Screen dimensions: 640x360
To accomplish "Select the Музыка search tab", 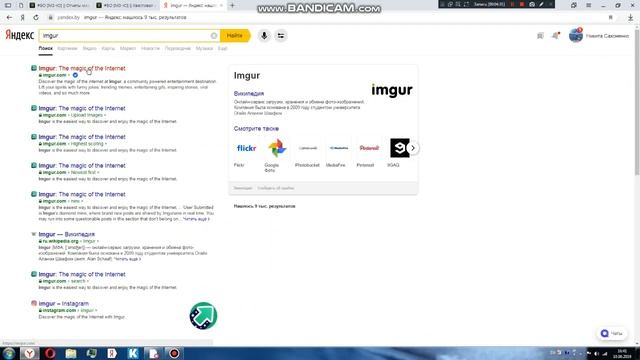I will pyautogui.click(x=204, y=49).
